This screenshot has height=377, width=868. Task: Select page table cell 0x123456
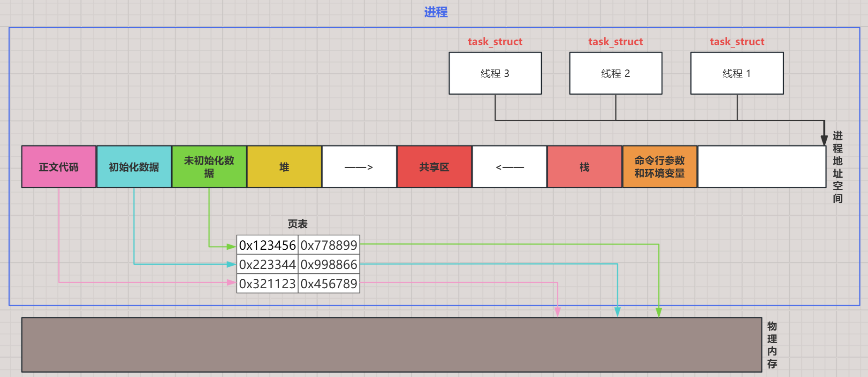pos(267,245)
